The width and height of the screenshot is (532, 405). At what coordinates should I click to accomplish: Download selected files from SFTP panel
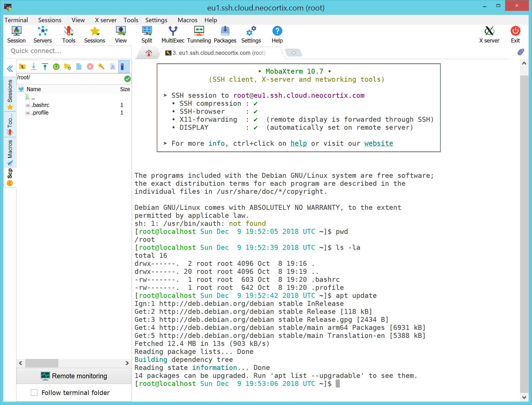point(34,67)
